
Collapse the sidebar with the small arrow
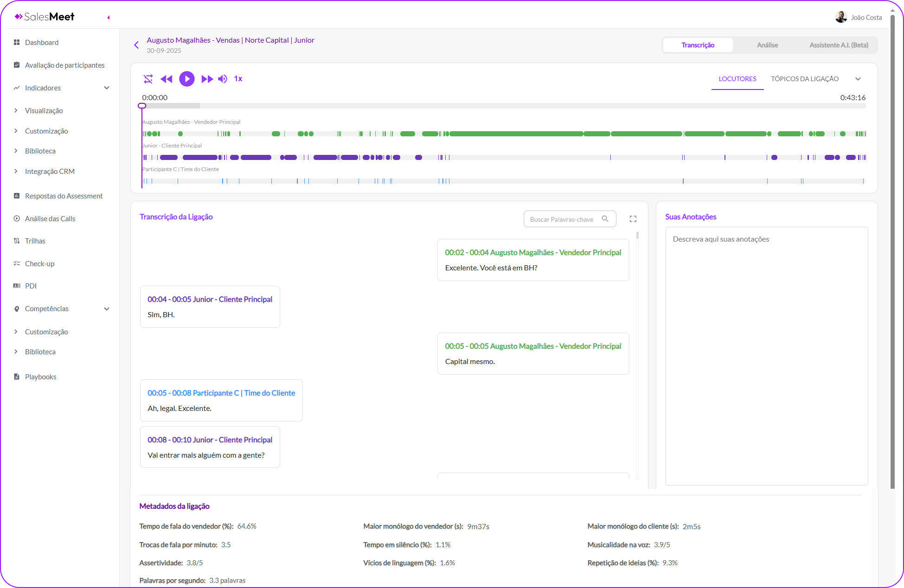tap(109, 18)
